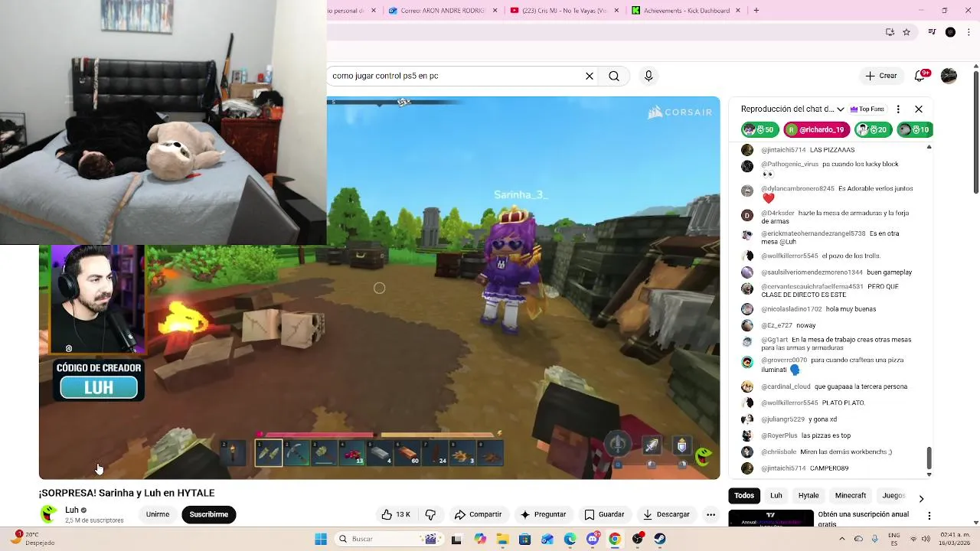Screen dimensions: 980x551
Task: Click the Windows taskbar Buscar search box
Action: [388, 539]
